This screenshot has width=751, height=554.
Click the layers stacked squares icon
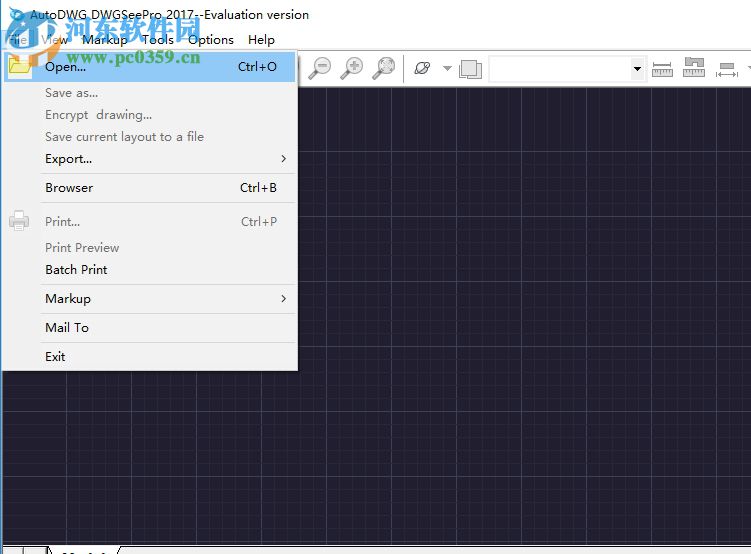pos(470,69)
